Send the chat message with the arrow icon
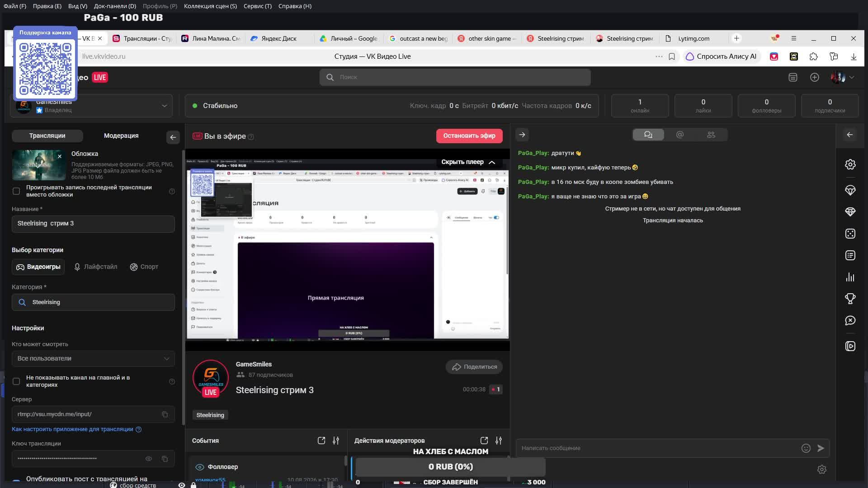The height and width of the screenshot is (488, 868). pos(821,448)
